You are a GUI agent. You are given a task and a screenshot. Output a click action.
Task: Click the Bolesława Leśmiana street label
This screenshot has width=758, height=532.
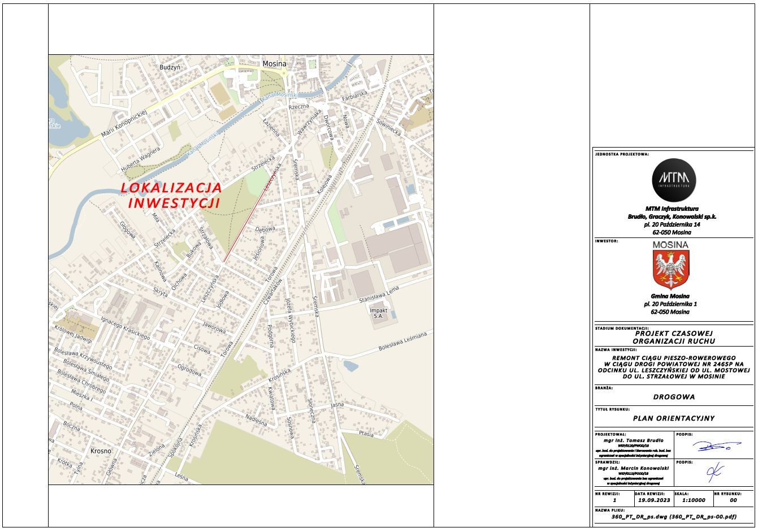tap(402, 343)
